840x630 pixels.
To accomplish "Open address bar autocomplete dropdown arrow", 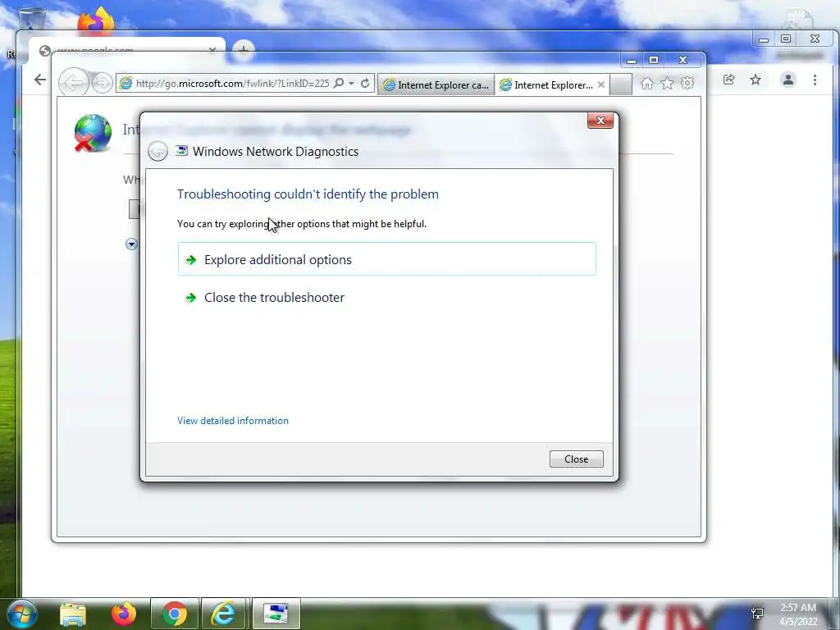I will pyautogui.click(x=351, y=84).
